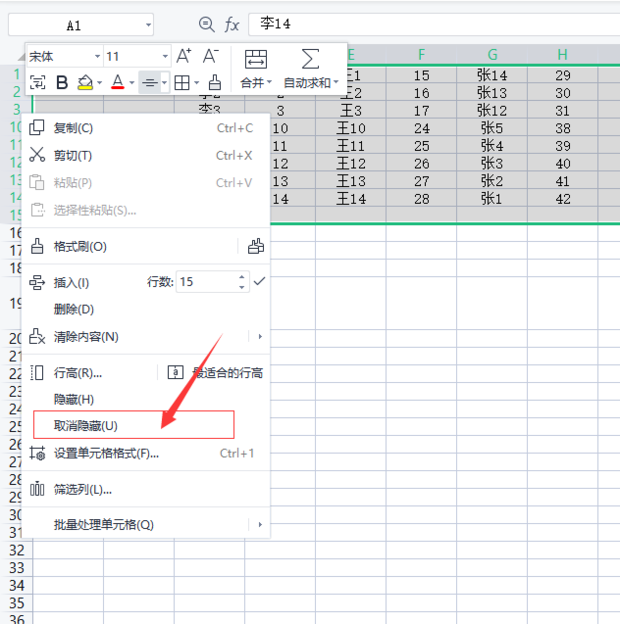Open the 宋体 font name dropdown
This screenshot has height=624, width=620.
click(97, 57)
